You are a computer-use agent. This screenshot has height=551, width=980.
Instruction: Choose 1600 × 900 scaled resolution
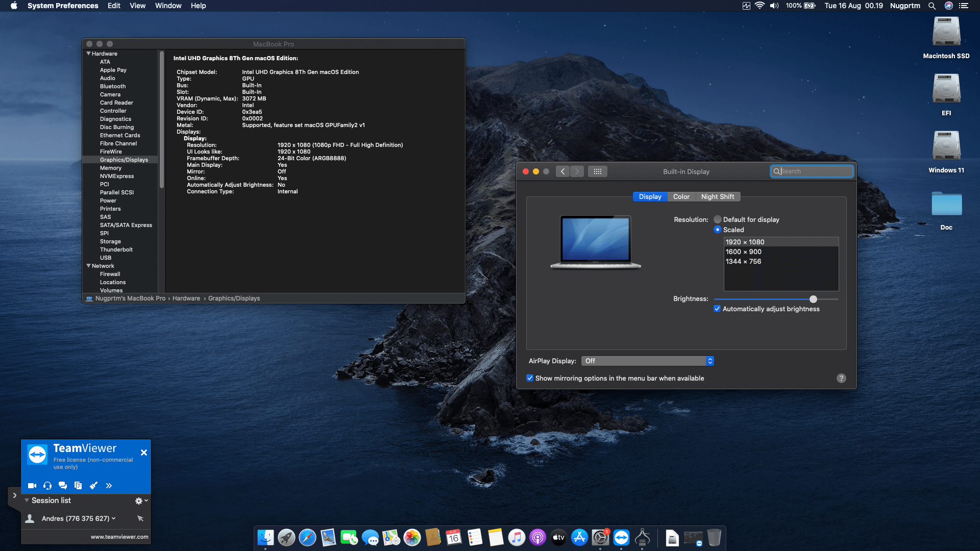coord(781,252)
